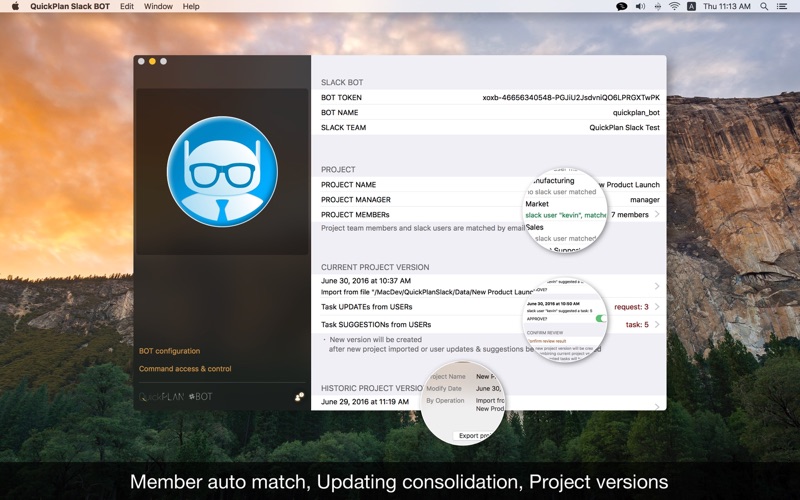Click the QuickPlan Slack Test team value
Viewport: 800px width, 500px height.
pyautogui.click(x=624, y=128)
